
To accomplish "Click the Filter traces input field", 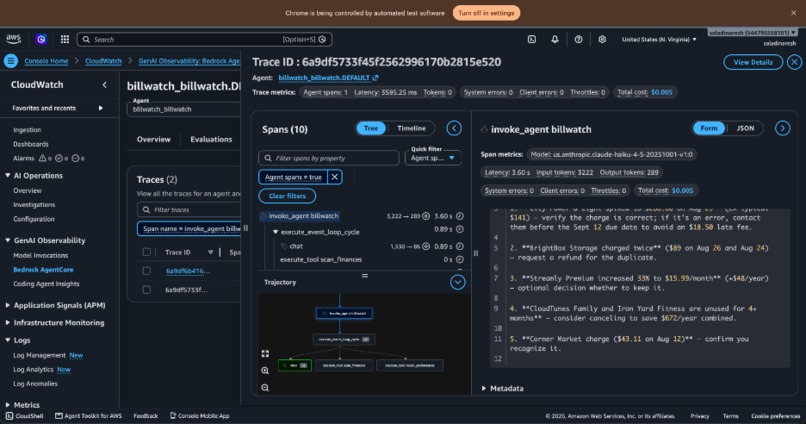I will click(189, 210).
